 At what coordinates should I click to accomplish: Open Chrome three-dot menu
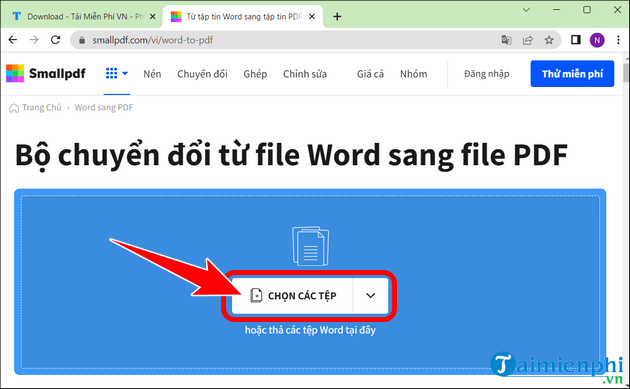pyautogui.click(x=618, y=40)
